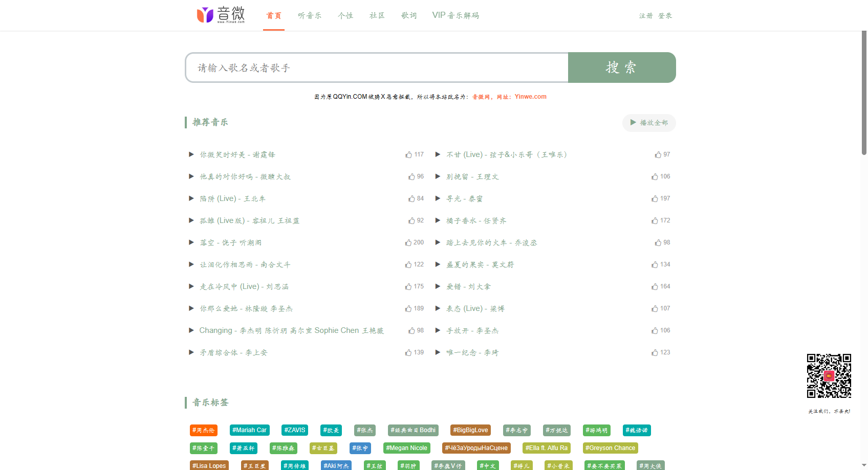
Task: Switch to the 社区 community tab
Action: point(377,15)
